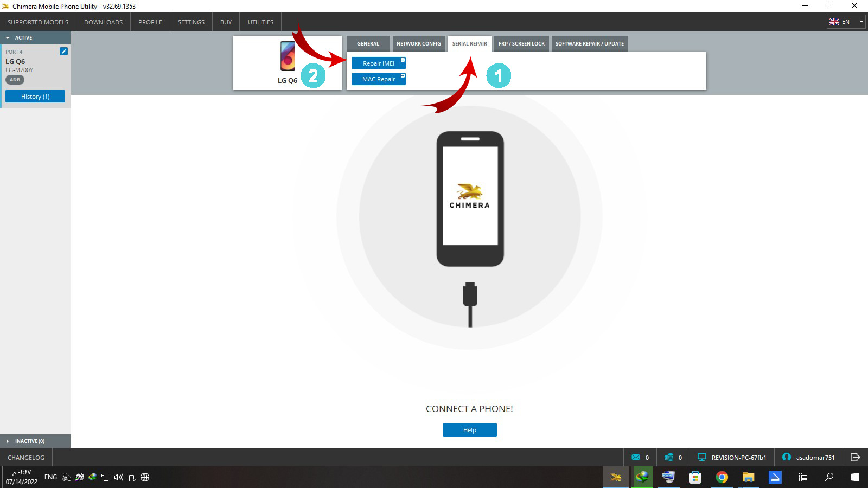Open Chimera app from the taskbar
868x488 pixels.
point(616,477)
